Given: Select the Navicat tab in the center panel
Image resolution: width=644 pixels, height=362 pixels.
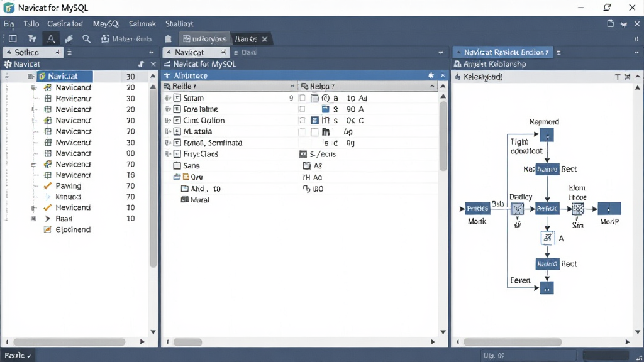Looking at the screenshot, I should [196, 53].
